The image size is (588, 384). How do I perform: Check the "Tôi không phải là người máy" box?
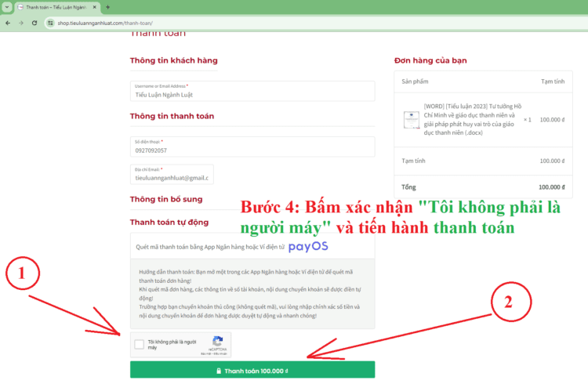[139, 344]
